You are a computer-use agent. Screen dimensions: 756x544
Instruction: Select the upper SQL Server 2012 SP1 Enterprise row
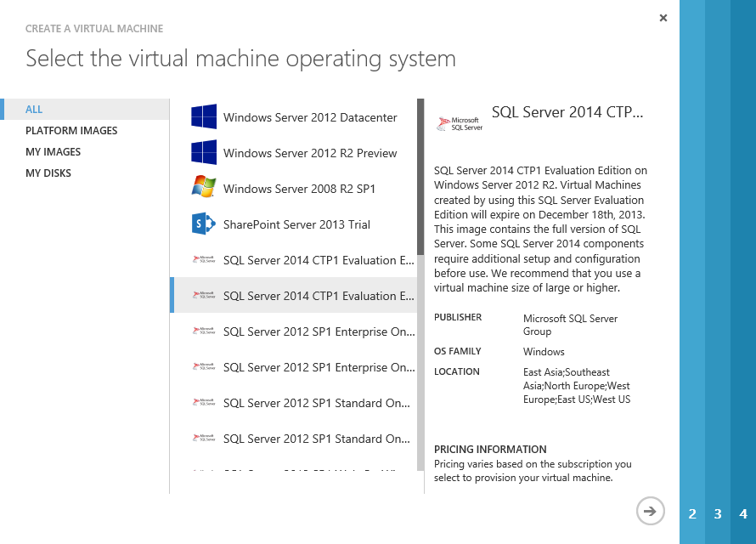pyautogui.click(x=293, y=331)
